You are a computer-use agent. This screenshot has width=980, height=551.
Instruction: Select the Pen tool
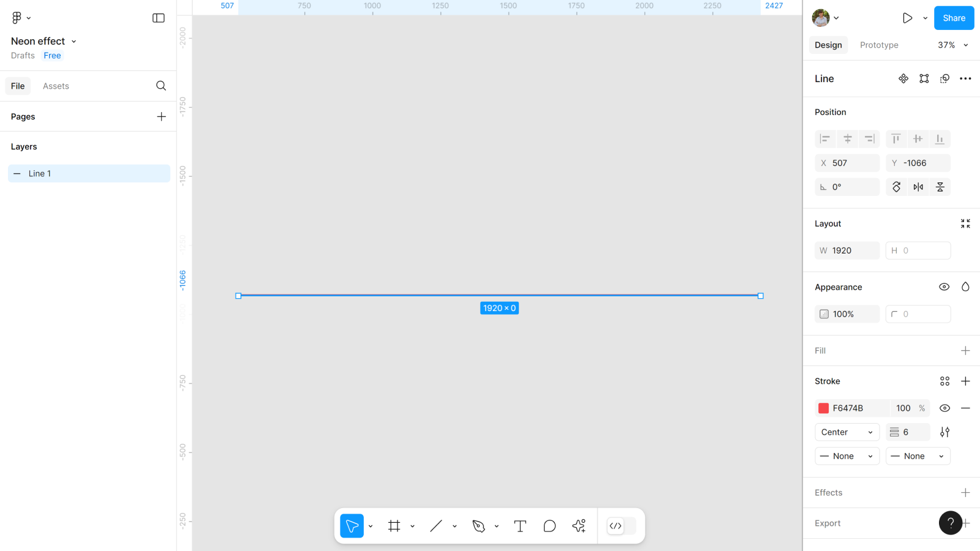[x=479, y=526]
